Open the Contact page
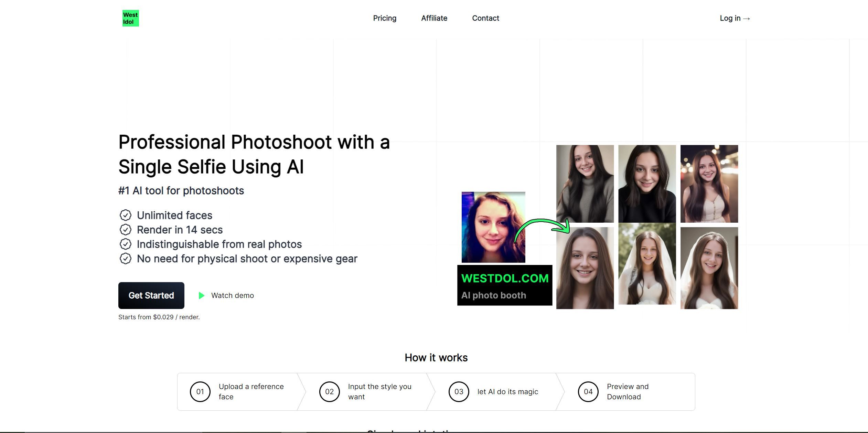 (485, 18)
